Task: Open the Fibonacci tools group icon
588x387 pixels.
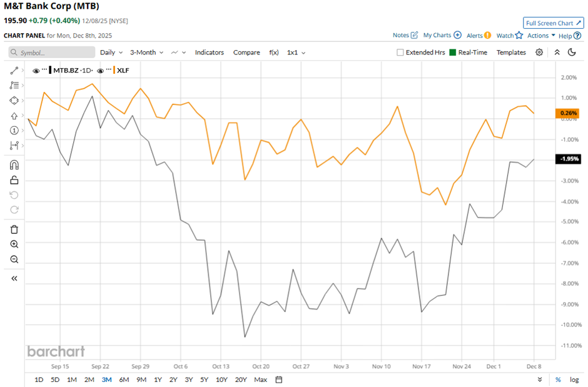Action: (14, 86)
